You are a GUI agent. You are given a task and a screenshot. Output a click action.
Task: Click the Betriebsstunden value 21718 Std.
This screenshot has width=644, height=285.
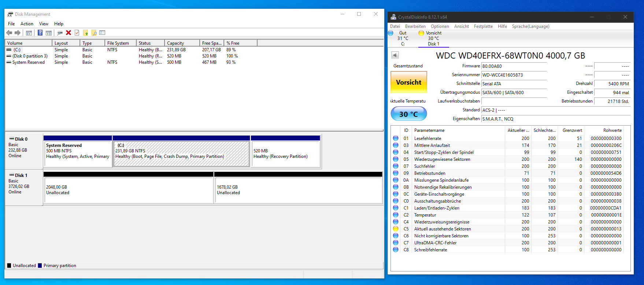(x=612, y=101)
